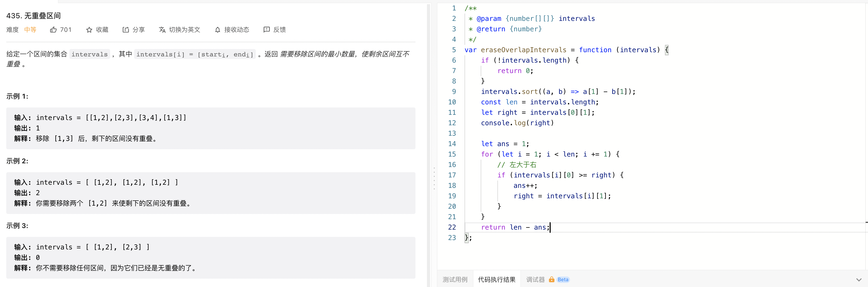868x287 pixels.
Task: Click the 反馈 feedback link
Action: [x=279, y=30]
